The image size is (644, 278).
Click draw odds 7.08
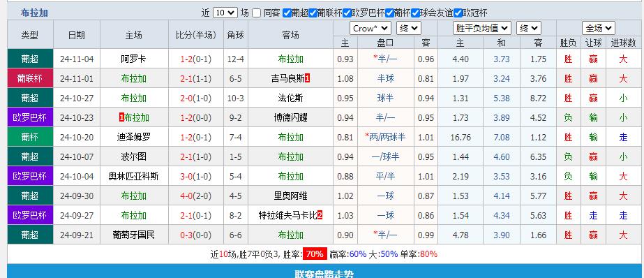(x=502, y=137)
